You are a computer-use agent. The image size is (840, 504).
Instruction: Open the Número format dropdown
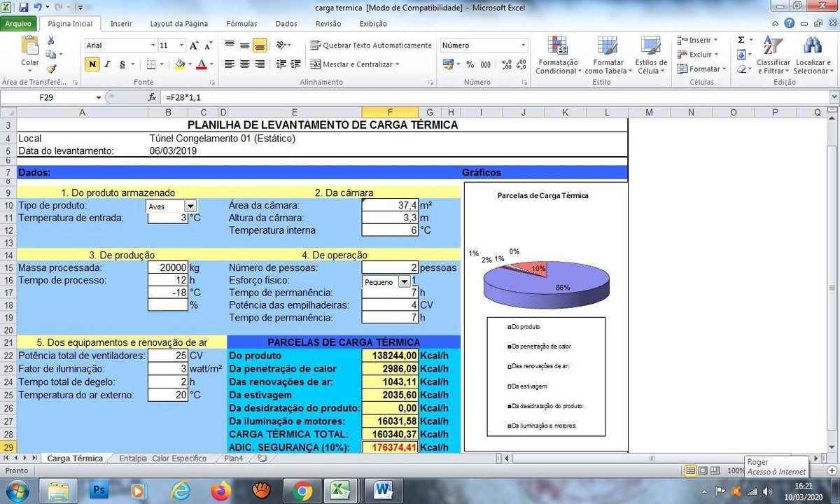point(523,45)
